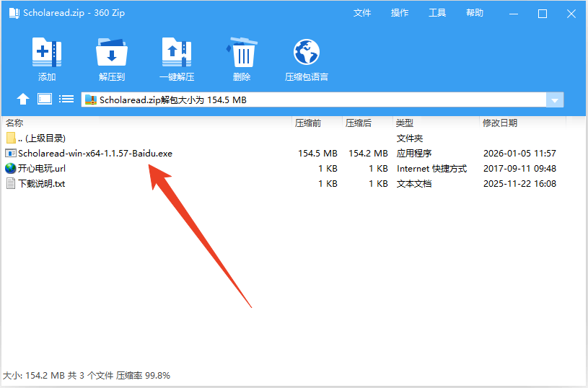Click the 154.2 MB compressed size cell
The image size is (588, 388).
point(368,154)
